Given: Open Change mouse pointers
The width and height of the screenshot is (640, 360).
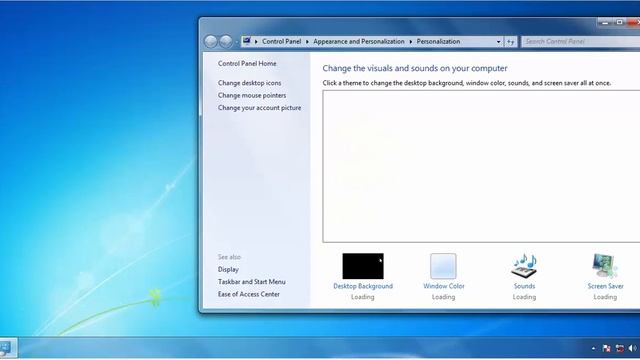Looking at the screenshot, I should point(252,95).
